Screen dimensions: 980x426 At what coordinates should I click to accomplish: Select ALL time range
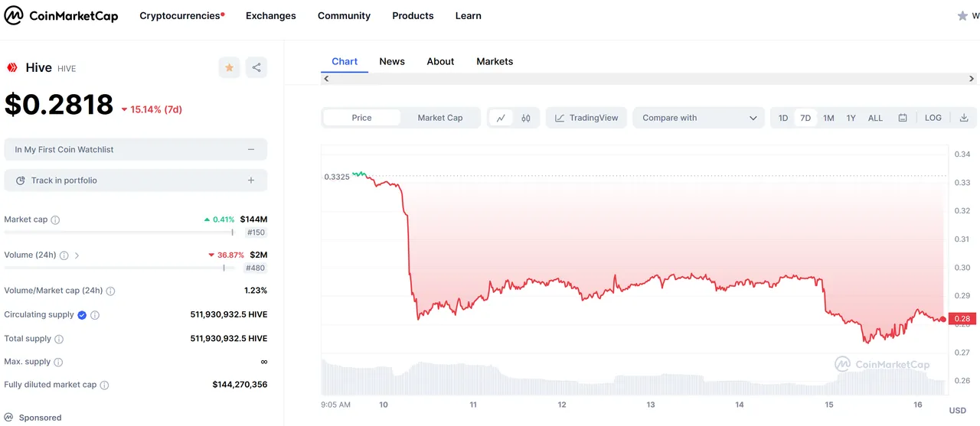pos(875,118)
